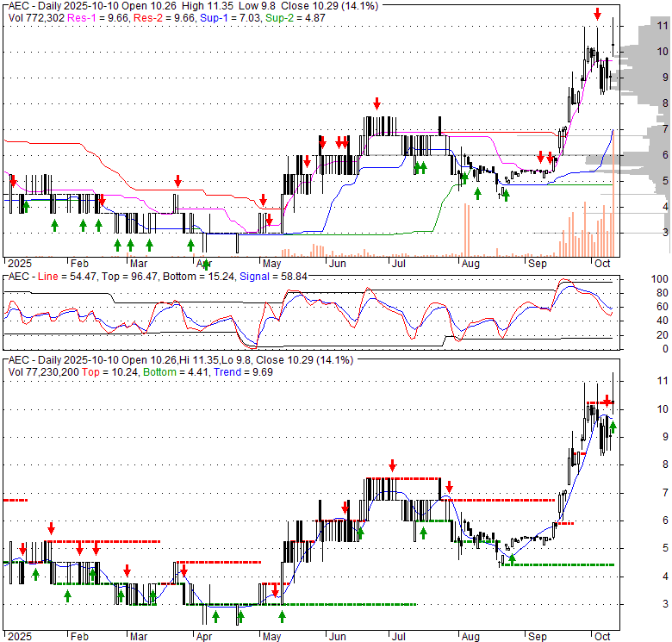Click the price level 11 on the top chart axis
The image size is (672, 642).
click(x=663, y=26)
